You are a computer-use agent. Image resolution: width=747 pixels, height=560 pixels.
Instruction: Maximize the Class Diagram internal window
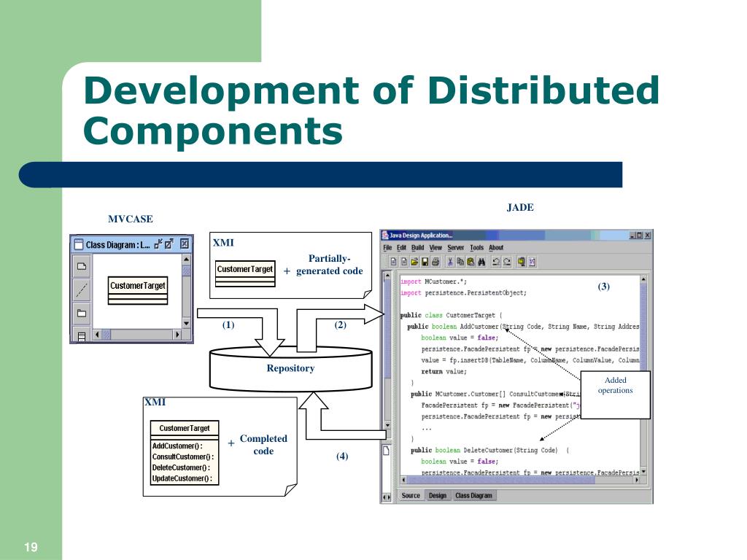(x=169, y=244)
